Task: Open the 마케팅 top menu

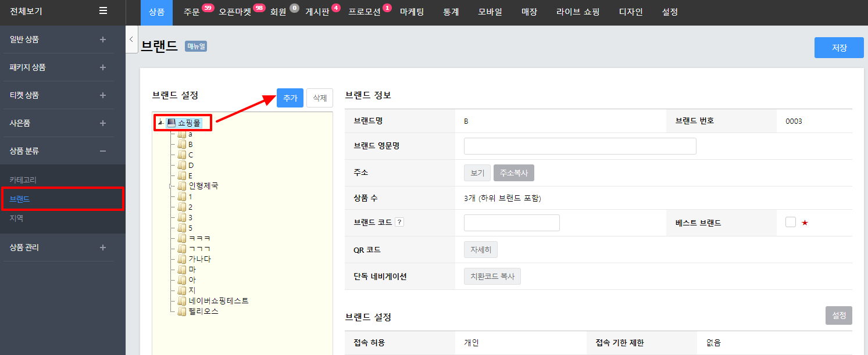Action: pyautogui.click(x=412, y=12)
